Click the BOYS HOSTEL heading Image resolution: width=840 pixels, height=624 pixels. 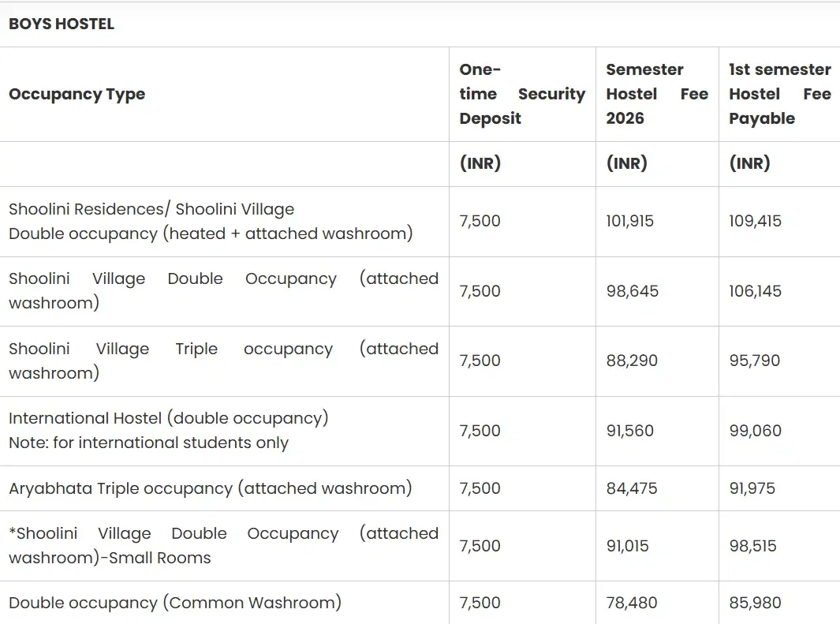pyautogui.click(x=61, y=24)
